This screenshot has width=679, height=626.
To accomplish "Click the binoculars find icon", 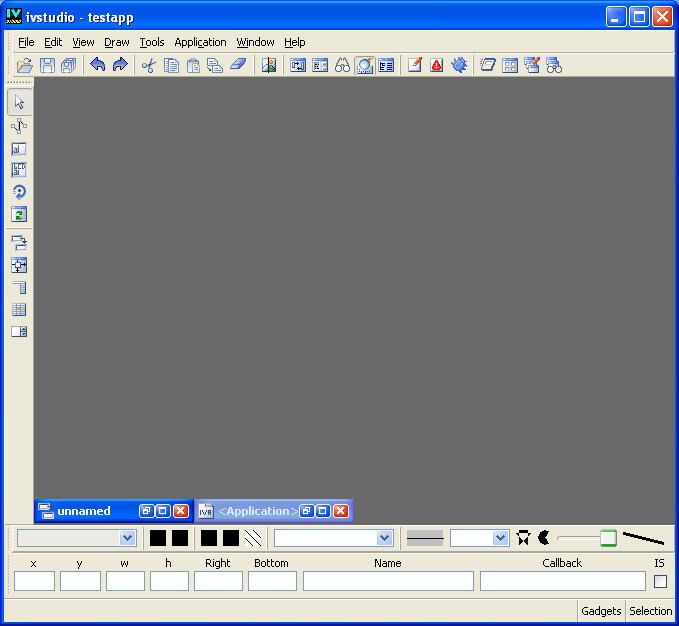I will coord(342,65).
